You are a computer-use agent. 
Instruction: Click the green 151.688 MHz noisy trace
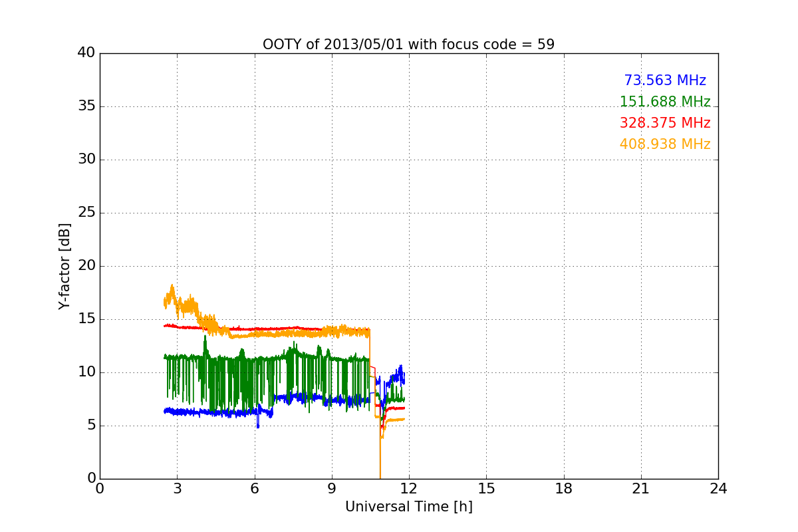pos(266,360)
